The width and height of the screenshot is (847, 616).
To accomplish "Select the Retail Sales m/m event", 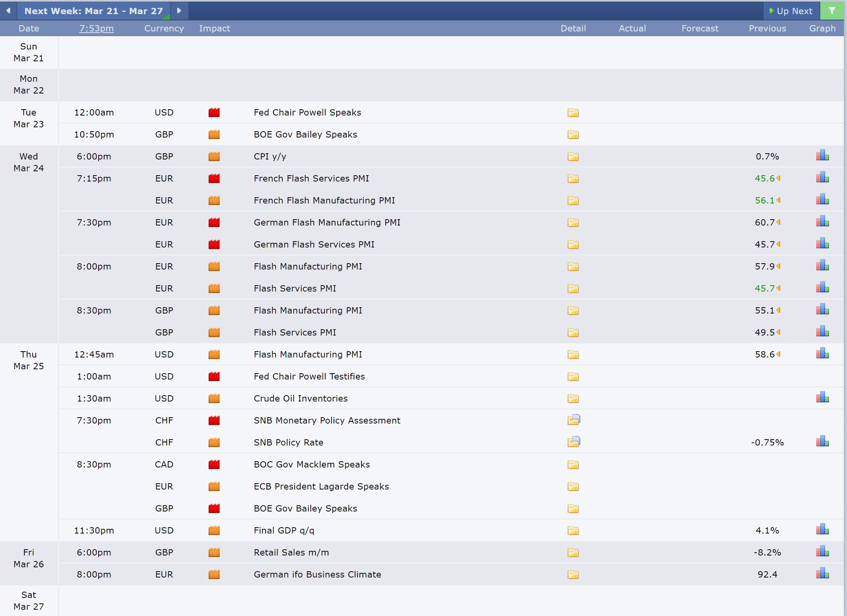I will pos(291,552).
